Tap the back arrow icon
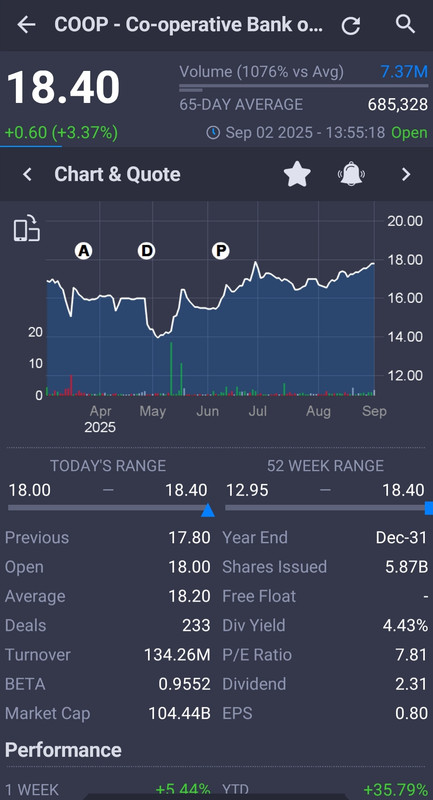The height and width of the screenshot is (800, 433). [26, 24]
